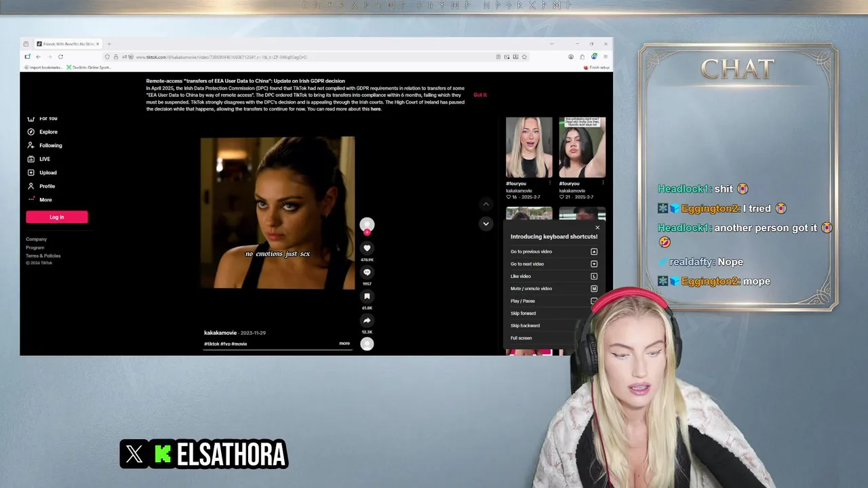The height and width of the screenshot is (488, 868).
Task: Like the TikTok video with the heart icon
Action: coord(367,248)
